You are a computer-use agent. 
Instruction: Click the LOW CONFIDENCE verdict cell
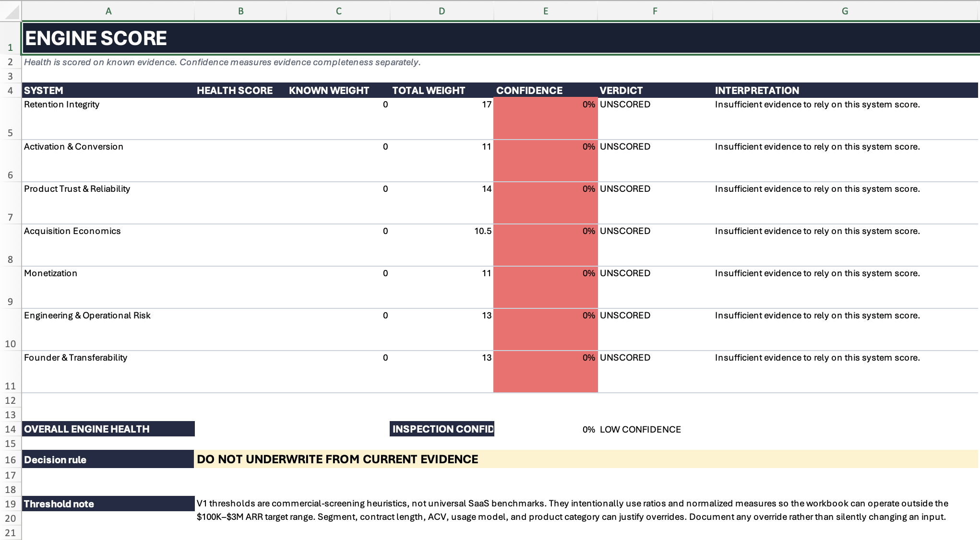(x=655, y=429)
